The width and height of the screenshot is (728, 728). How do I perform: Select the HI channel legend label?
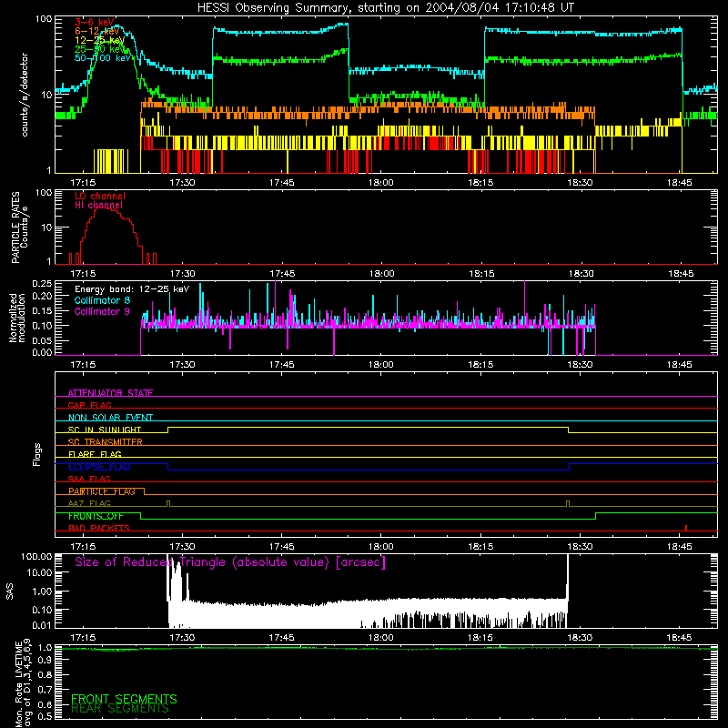(99, 206)
